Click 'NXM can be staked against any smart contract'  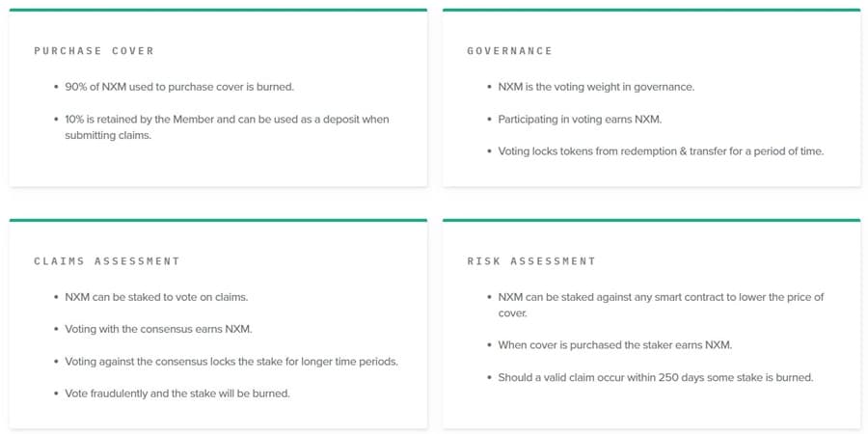tap(661, 297)
